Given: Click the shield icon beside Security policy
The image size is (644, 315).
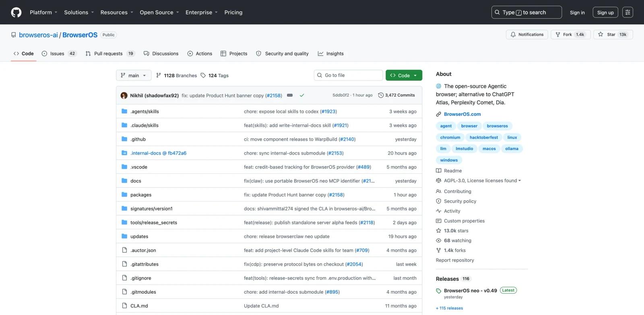Looking at the screenshot, I should (x=439, y=201).
